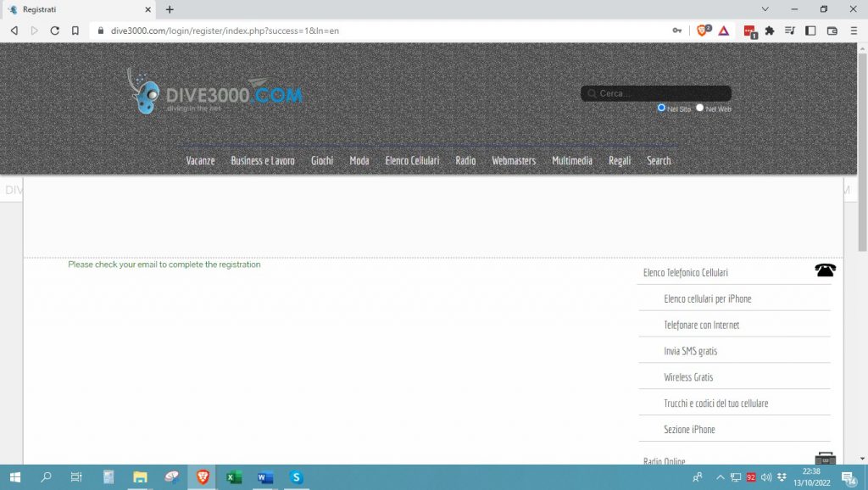
Task: Open the Webmasters navigation item
Action: tap(514, 160)
